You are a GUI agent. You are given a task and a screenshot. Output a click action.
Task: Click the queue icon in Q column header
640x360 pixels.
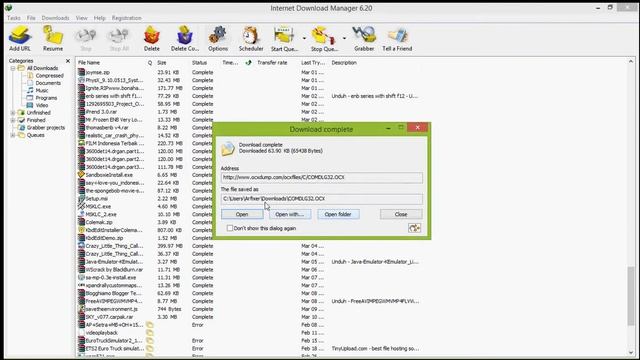point(150,63)
